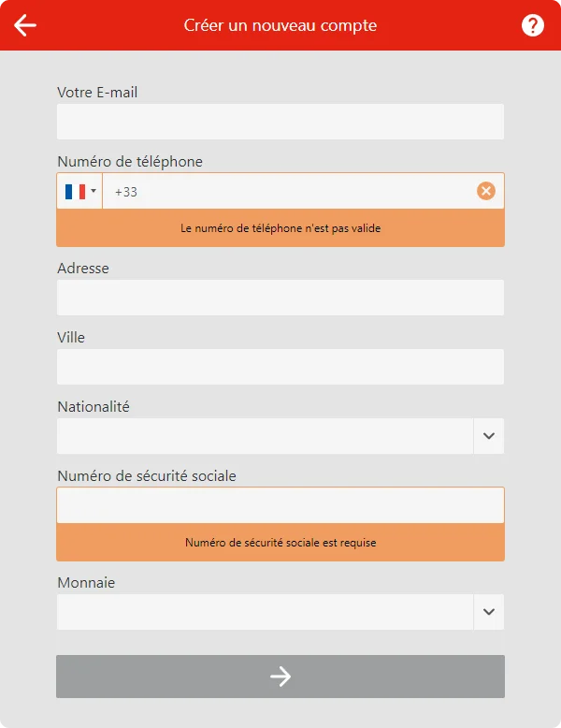The image size is (561, 728).
Task: Select the Adresse text field
Action: tap(280, 298)
